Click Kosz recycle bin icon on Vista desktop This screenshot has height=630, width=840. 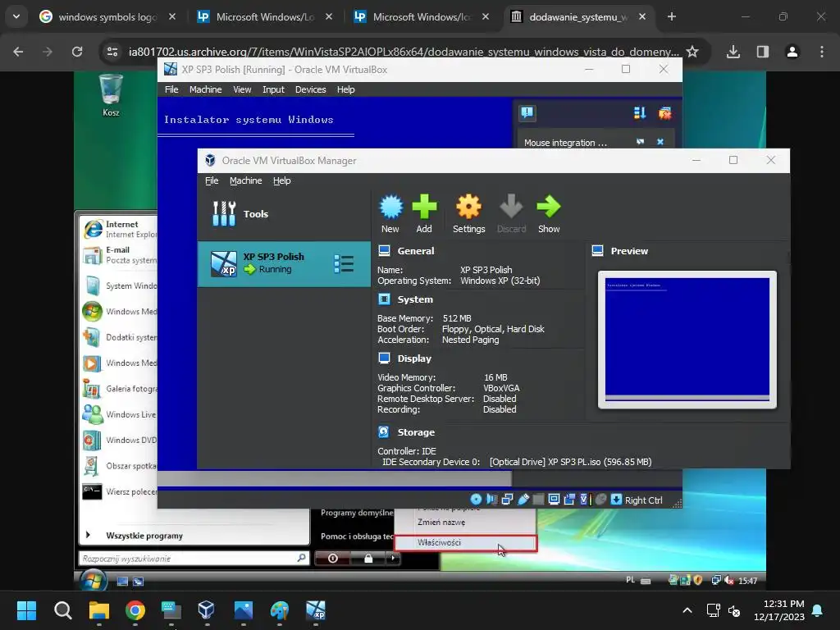pos(111,95)
